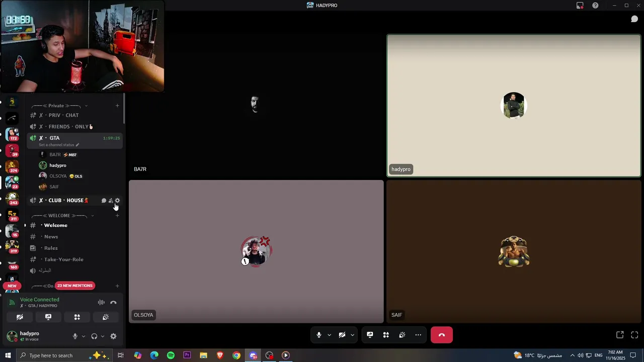
Task: Open Discord help icon in title bar
Action: pos(595,6)
